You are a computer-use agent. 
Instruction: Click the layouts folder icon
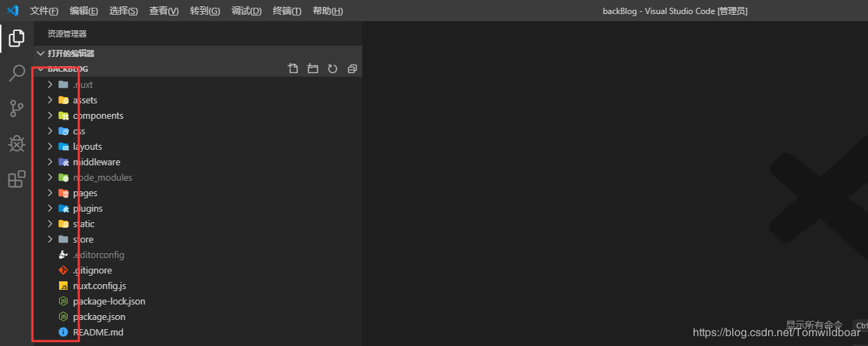pyautogui.click(x=63, y=146)
